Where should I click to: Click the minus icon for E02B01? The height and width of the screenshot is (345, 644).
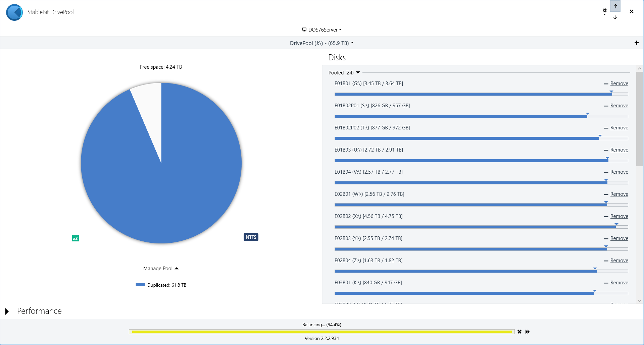tap(606, 194)
